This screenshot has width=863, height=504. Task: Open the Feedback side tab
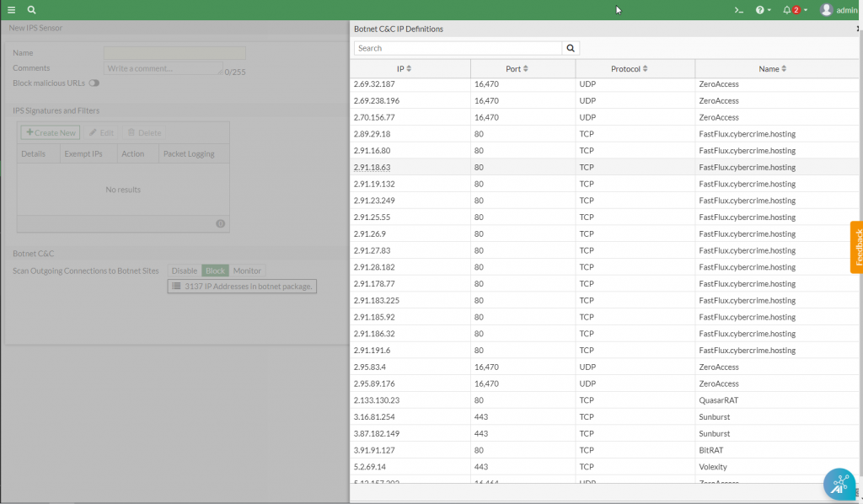pyautogui.click(x=857, y=247)
